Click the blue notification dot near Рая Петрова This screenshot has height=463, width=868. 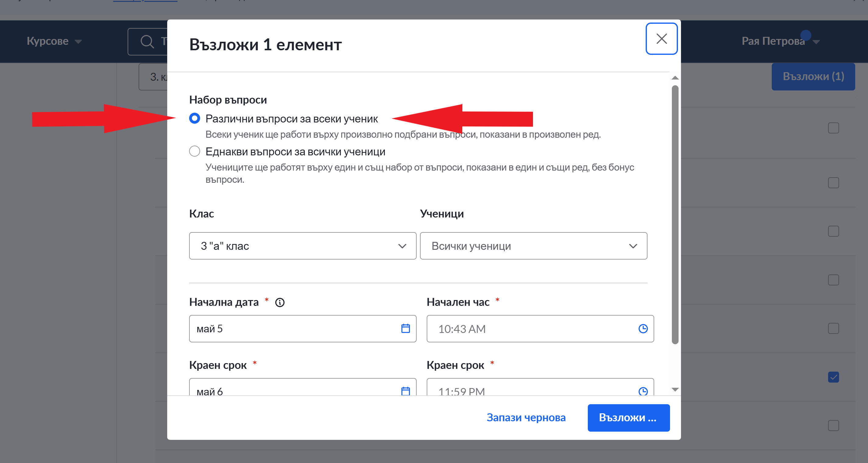pyautogui.click(x=806, y=35)
